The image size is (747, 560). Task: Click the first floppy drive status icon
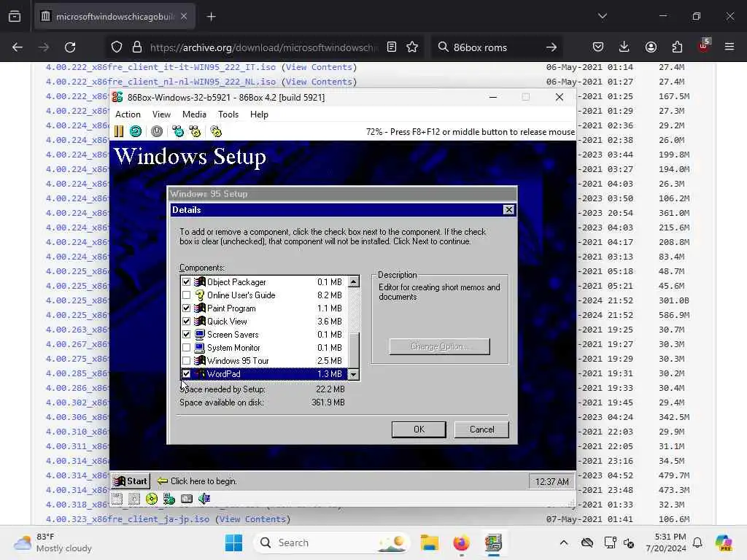click(117, 499)
